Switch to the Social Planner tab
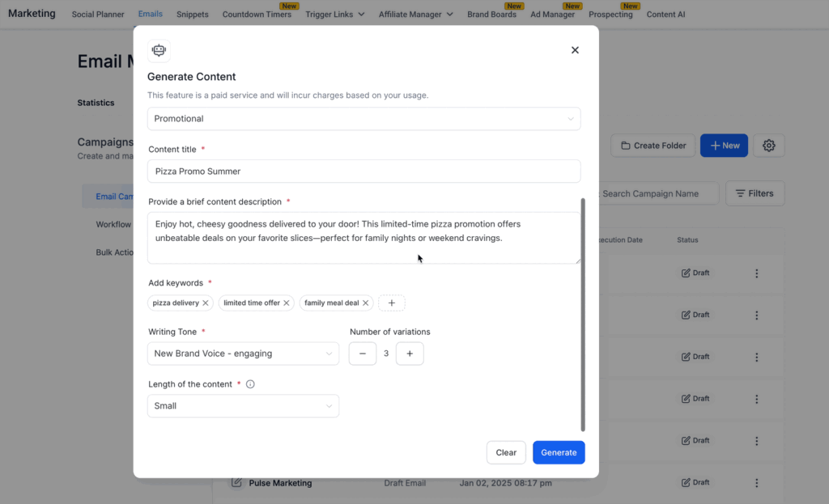Image resolution: width=829 pixels, height=504 pixels. (98, 15)
